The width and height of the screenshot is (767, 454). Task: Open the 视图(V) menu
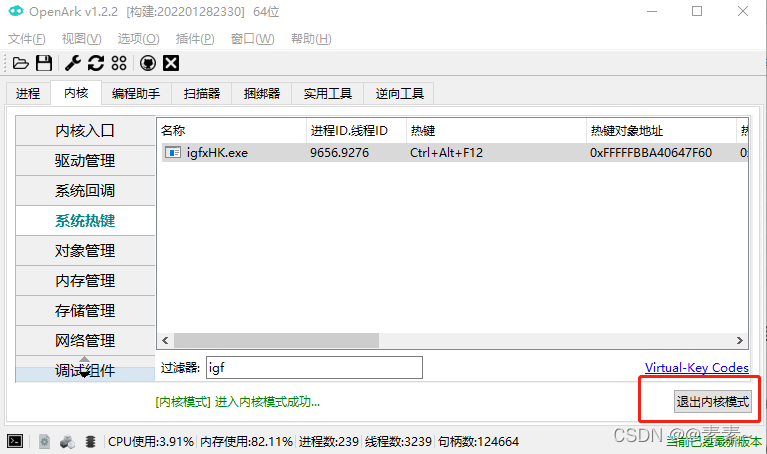point(82,39)
